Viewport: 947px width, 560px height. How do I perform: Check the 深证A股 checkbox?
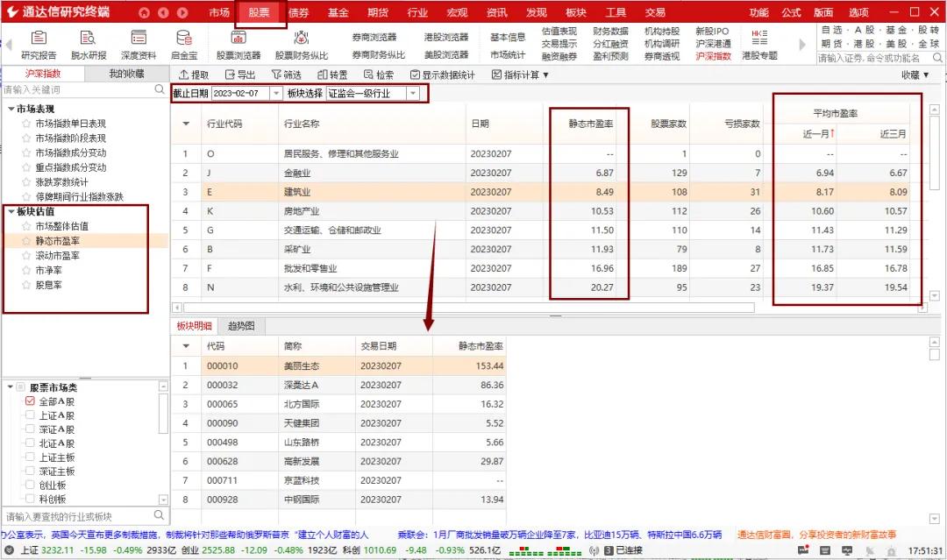[x=30, y=429]
